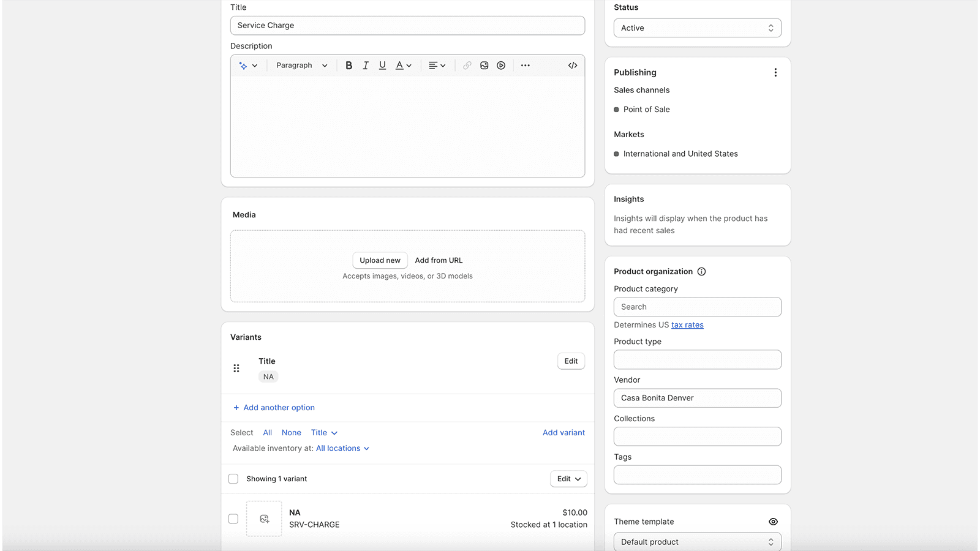This screenshot has height=551, width=980.
Task: Open the All locations inventory dropdown
Action: click(342, 448)
